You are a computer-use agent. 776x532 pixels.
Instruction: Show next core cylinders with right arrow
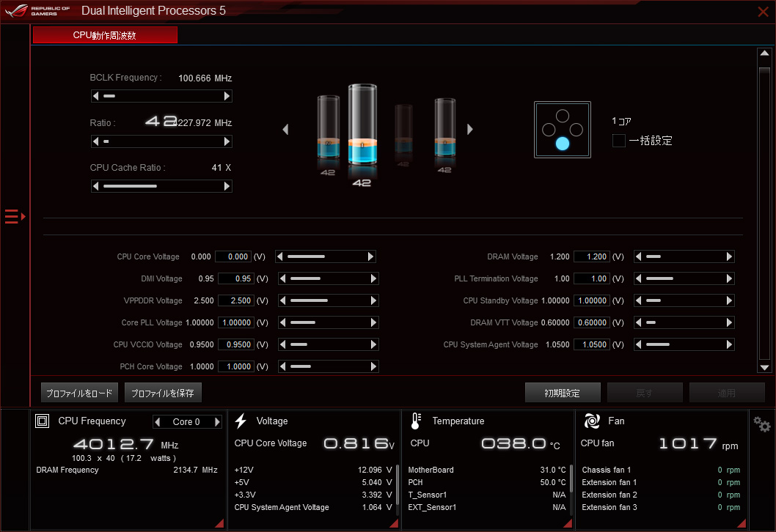469,130
